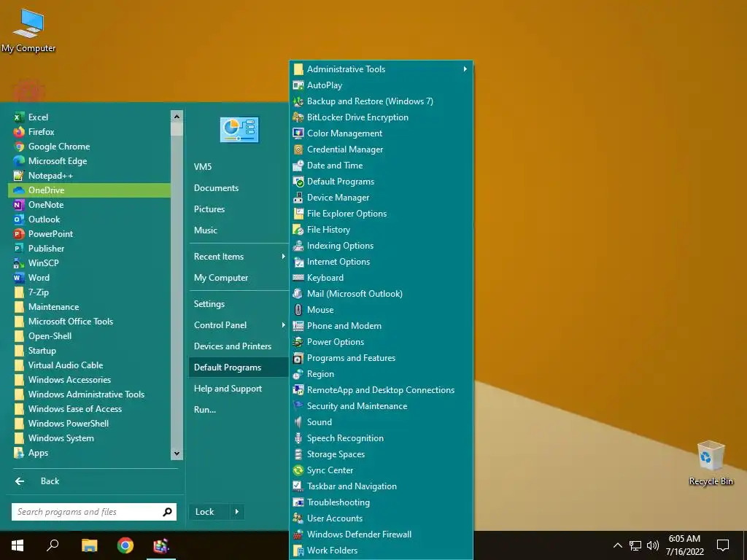Expand Windows Administrative Tools folder

pyautogui.click(x=89, y=394)
